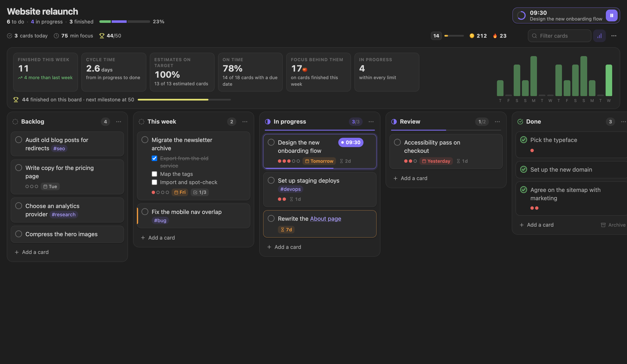627x364 pixels.
Task: Click the coin balance icon showing 212
Action: [472, 36]
